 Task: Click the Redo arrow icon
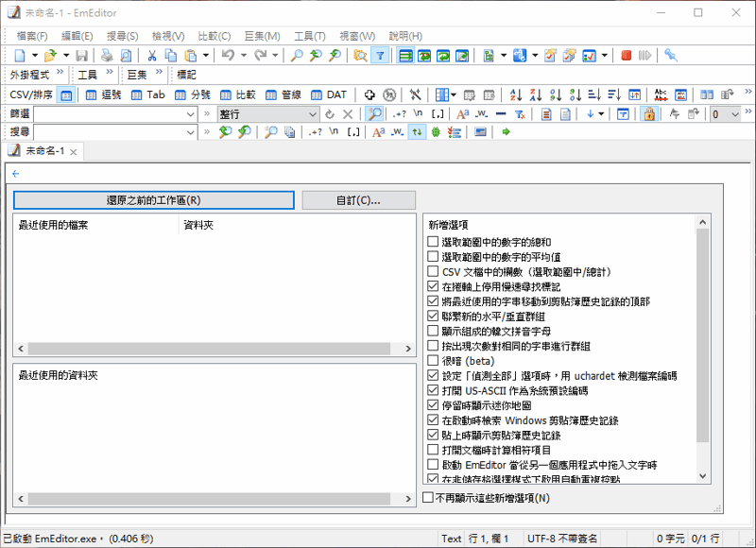261,56
